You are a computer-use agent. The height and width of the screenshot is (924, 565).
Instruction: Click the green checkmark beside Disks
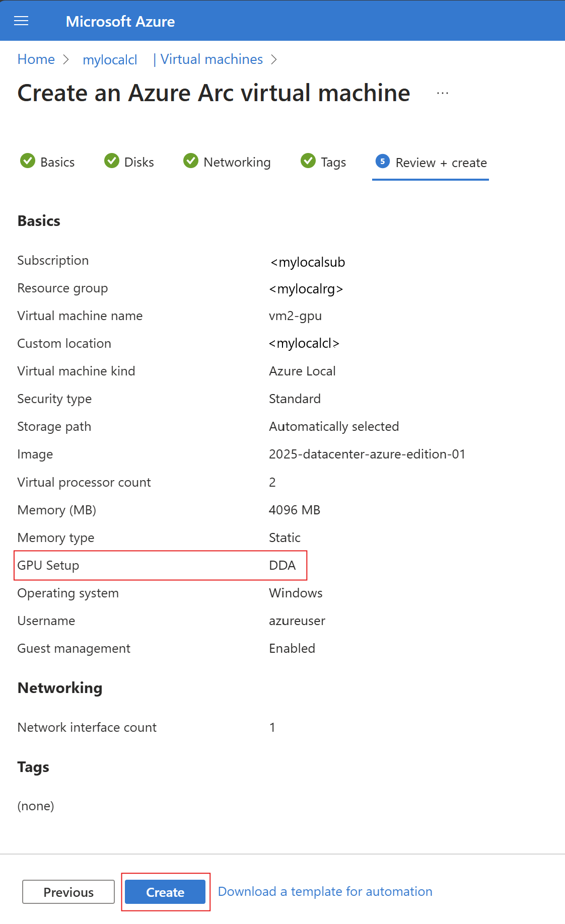(111, 161)
